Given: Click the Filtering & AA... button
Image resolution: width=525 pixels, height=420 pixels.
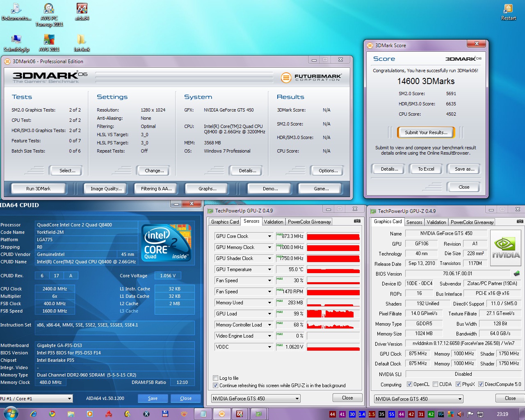Looking at the screenshot, I should [x=156, y=189].
